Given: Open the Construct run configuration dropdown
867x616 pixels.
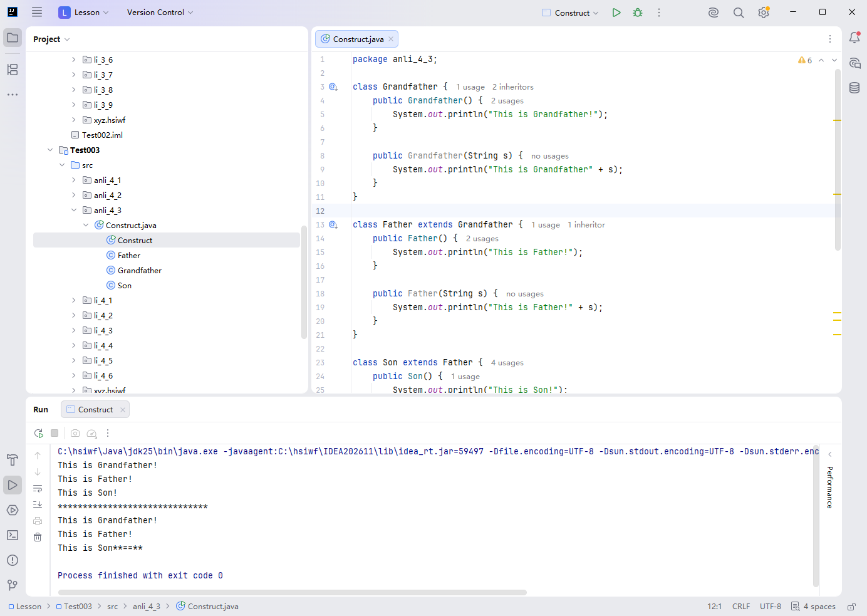Looking at the screenshot, I should [x=571, y=13].
